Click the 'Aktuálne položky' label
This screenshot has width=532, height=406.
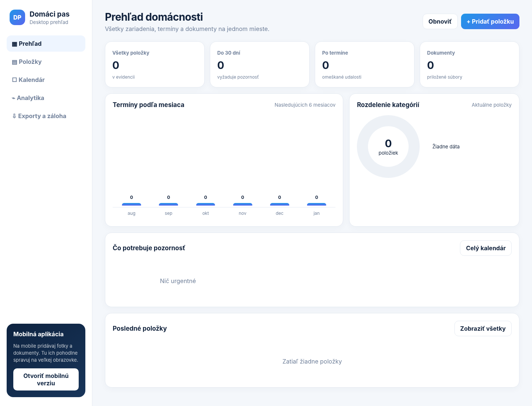(x=491, y=105)
